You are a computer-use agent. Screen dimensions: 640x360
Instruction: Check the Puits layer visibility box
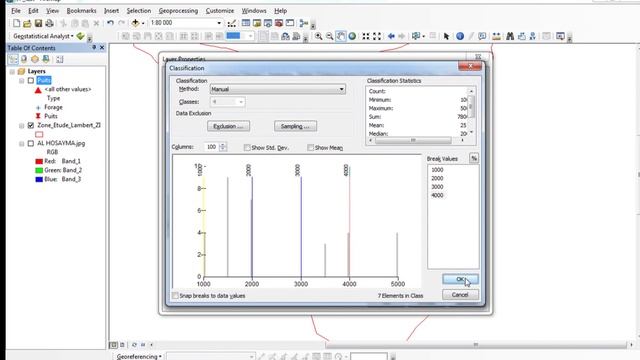click(x=31, y=80)
